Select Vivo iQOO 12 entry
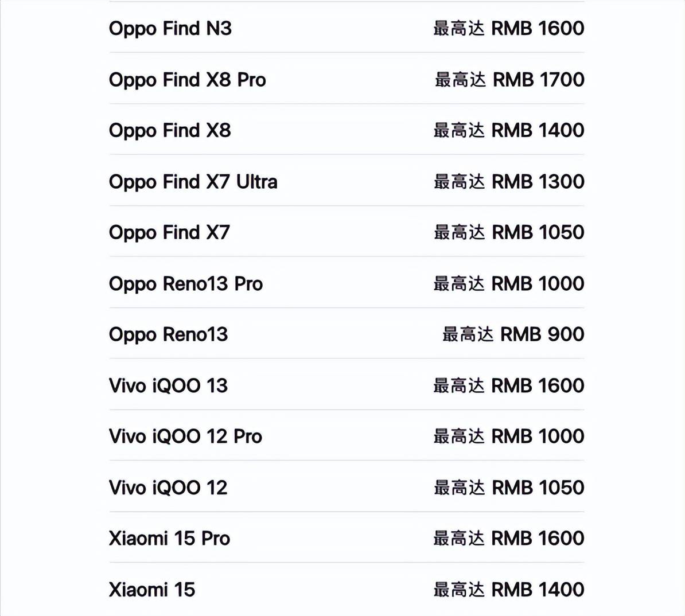 (168, 488)
